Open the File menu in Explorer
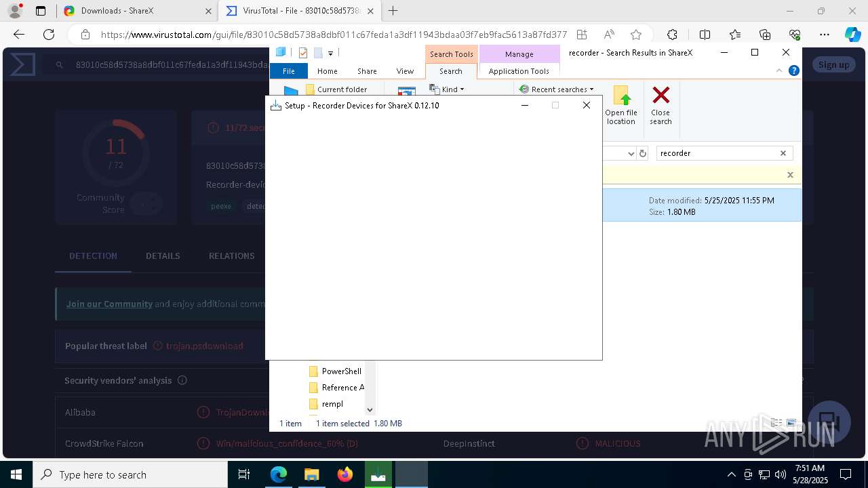Image resolution: width=868 pixels, height=488 pixels. (x=288, y=70)
